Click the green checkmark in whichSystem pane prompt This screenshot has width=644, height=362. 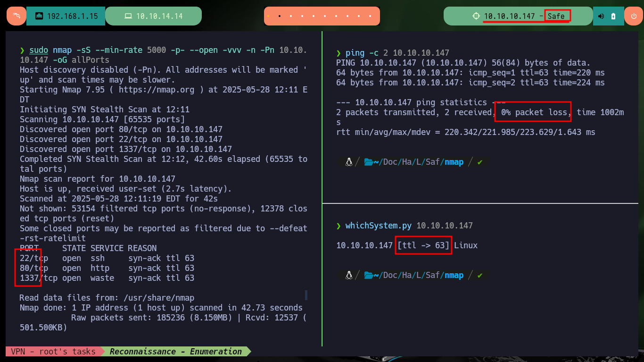click(480, 275)
